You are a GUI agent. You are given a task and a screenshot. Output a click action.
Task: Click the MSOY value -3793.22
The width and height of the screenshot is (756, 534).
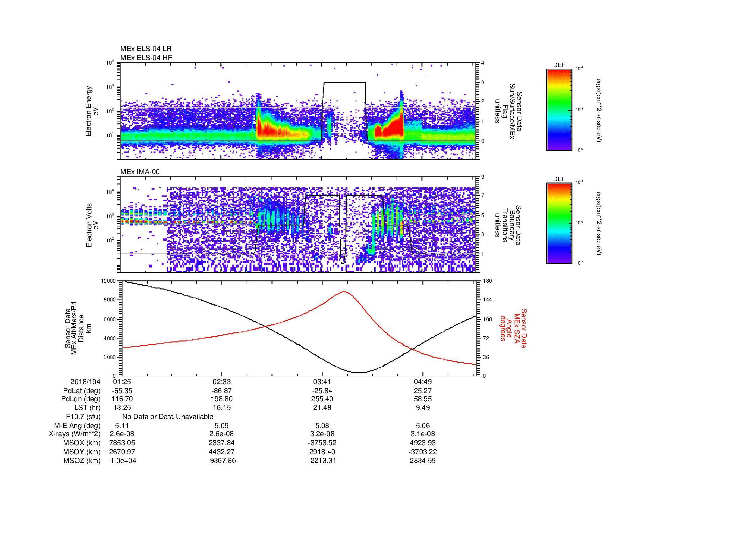pos(423,452)
